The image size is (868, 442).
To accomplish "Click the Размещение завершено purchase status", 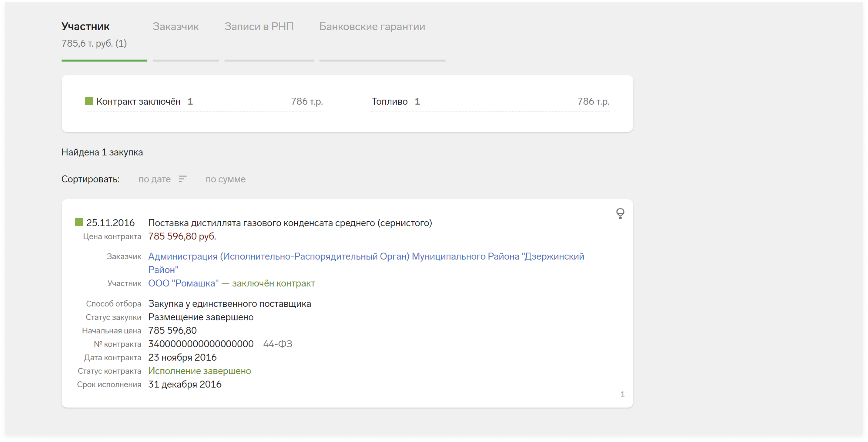I will point(201,317).
